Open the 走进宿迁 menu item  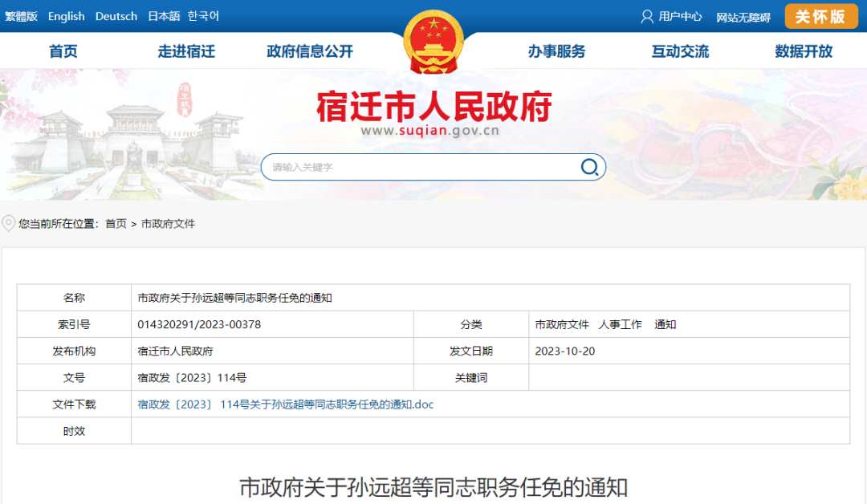click(x=186, y=51)
